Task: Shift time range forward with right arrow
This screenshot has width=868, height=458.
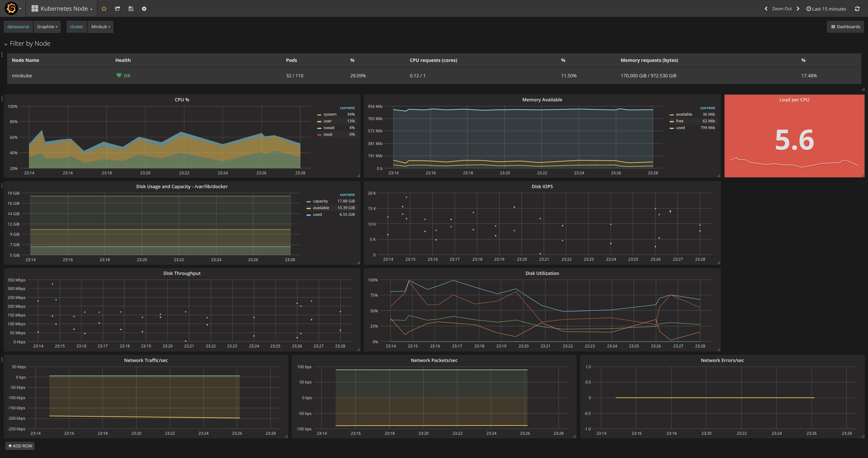Action: (798, 9)
